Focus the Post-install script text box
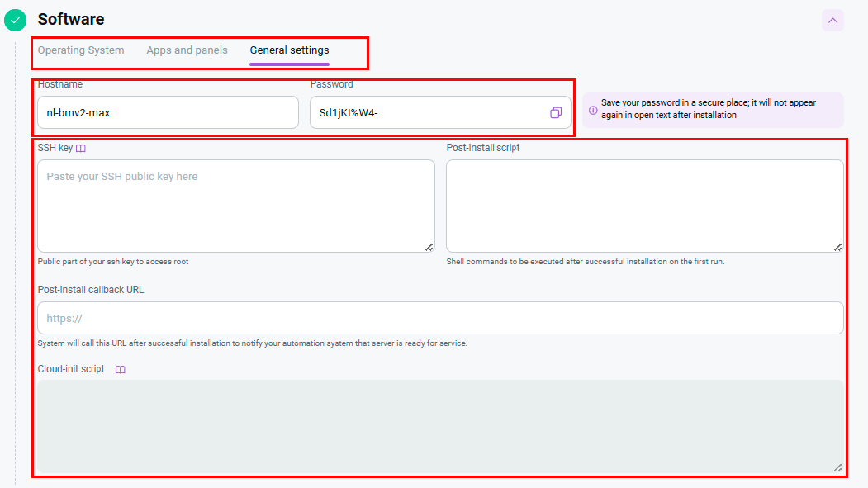The image size is (868, 488). (644, 206)
